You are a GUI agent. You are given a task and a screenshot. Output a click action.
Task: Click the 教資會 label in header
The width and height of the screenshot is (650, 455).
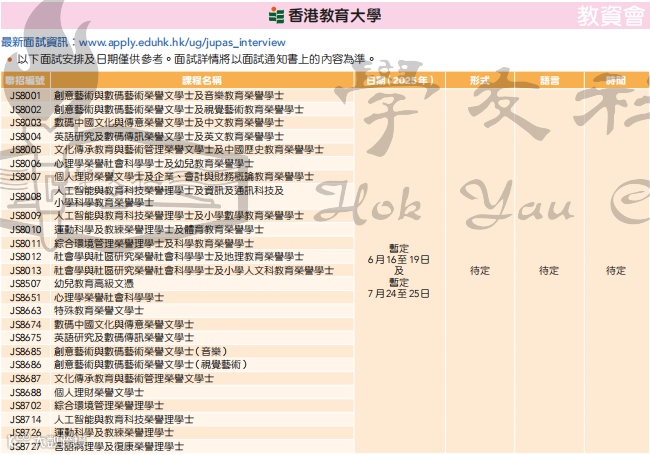611,16
